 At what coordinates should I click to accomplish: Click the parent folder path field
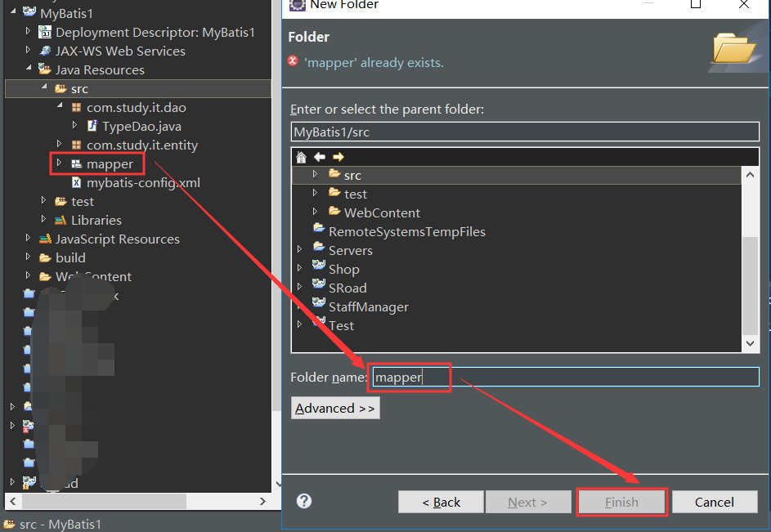click(x=525, y=132)
